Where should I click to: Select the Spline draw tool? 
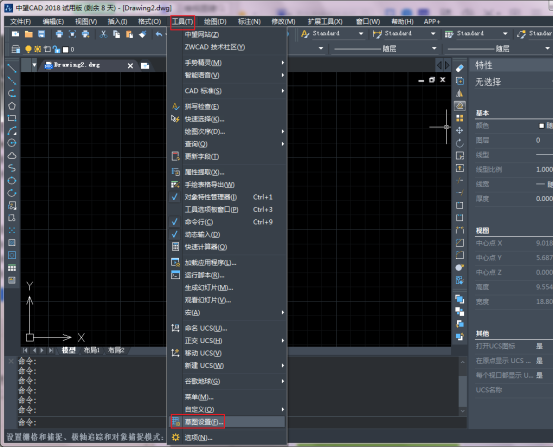[12, 168]
